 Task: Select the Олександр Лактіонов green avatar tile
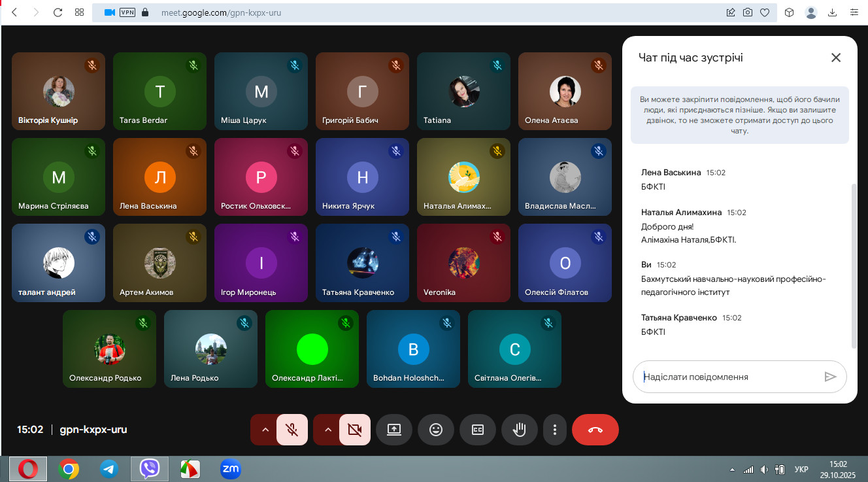tap(312, 349)
